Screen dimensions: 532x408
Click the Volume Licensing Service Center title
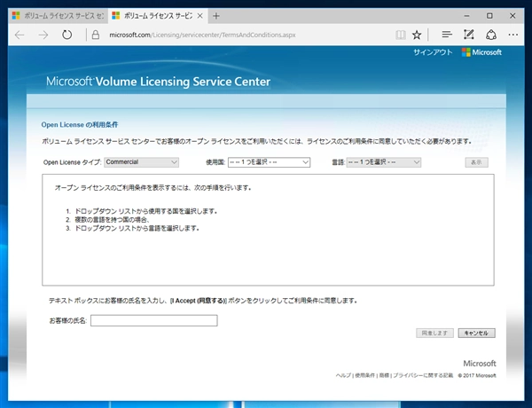click(x=158, y=82)
